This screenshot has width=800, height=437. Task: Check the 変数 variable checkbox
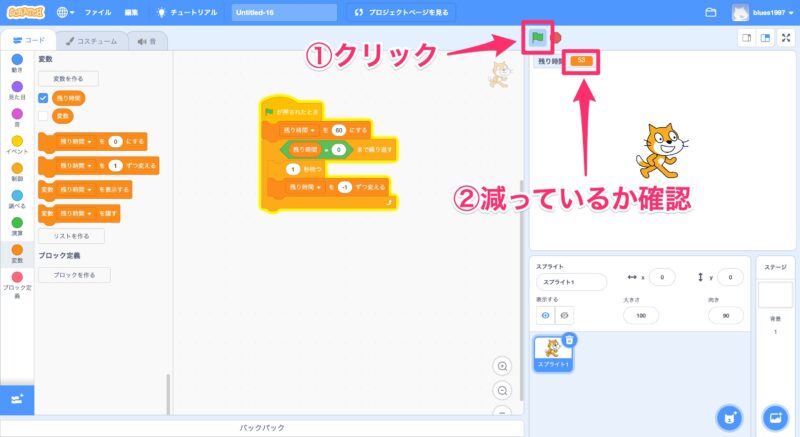pos(43,116)
